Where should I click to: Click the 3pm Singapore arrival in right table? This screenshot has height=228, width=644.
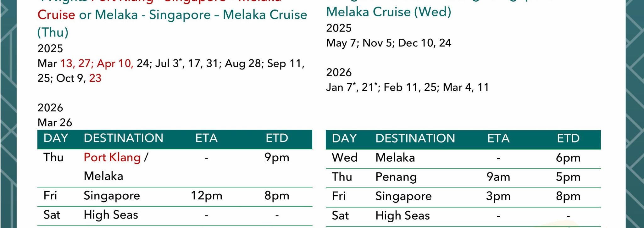(498, 196)
